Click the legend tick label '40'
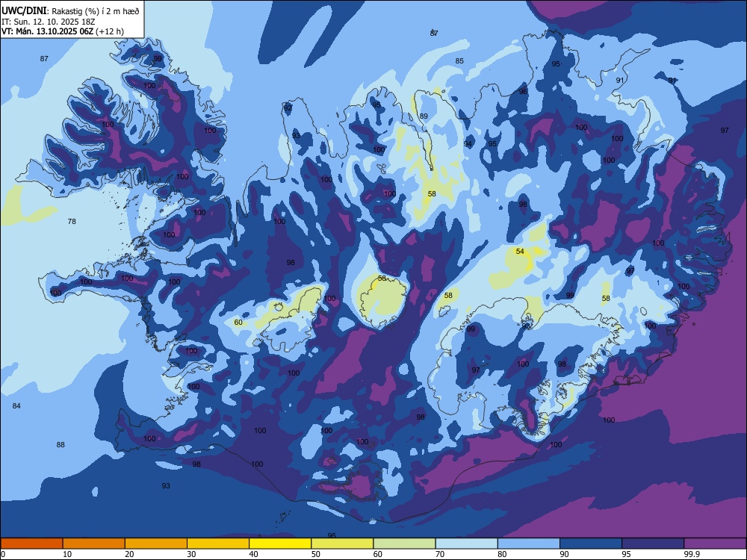 pos(254,554)
